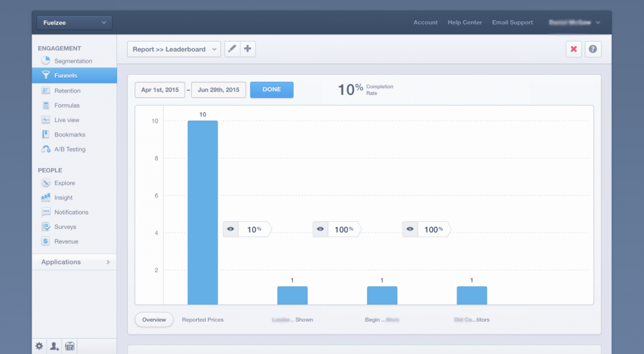The width and height of the screenshot is (644, 354).
Task: Click the gear settings icon in sidebar footer
Action: tap(39, 346)
